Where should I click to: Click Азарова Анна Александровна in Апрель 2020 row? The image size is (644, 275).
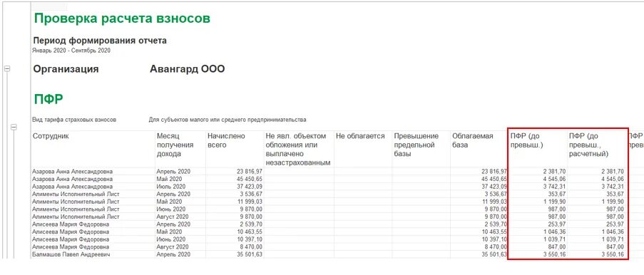(72, 172)
